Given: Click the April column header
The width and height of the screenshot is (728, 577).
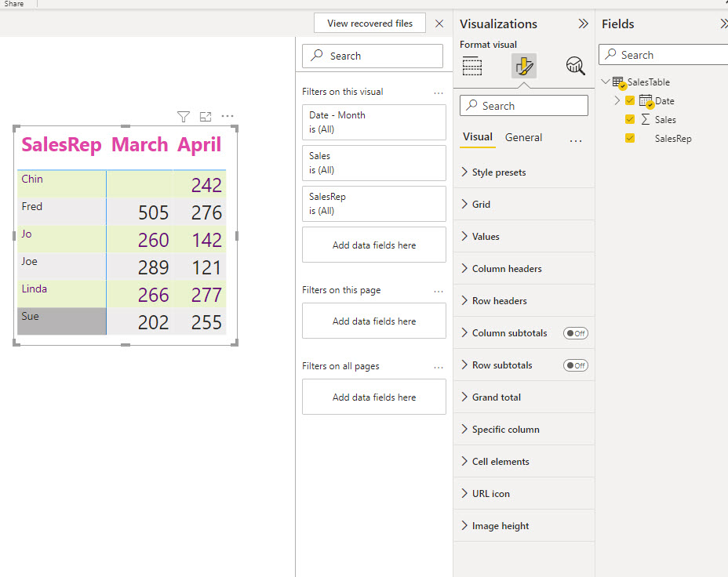Looking at the screenshot, I should point(199,145).
